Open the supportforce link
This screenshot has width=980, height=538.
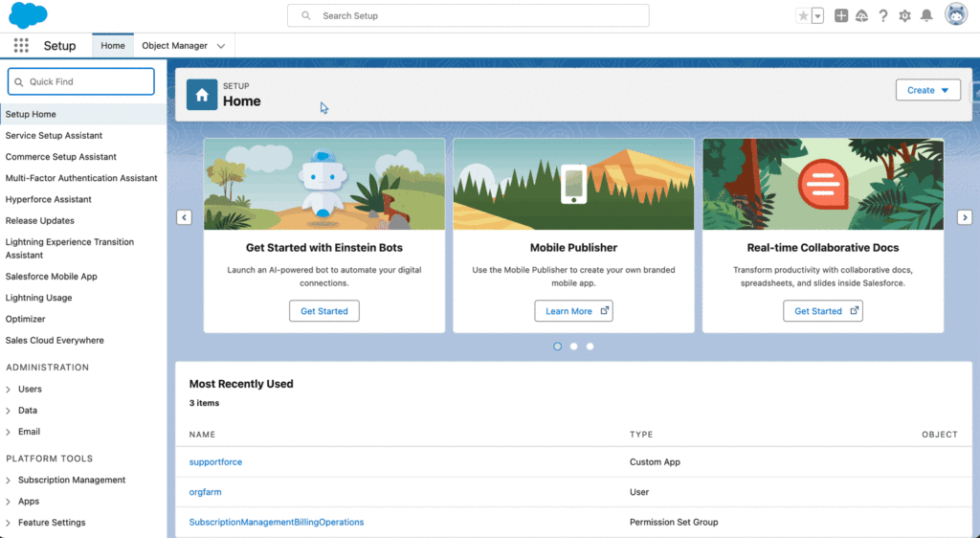(x=215, y=461)
